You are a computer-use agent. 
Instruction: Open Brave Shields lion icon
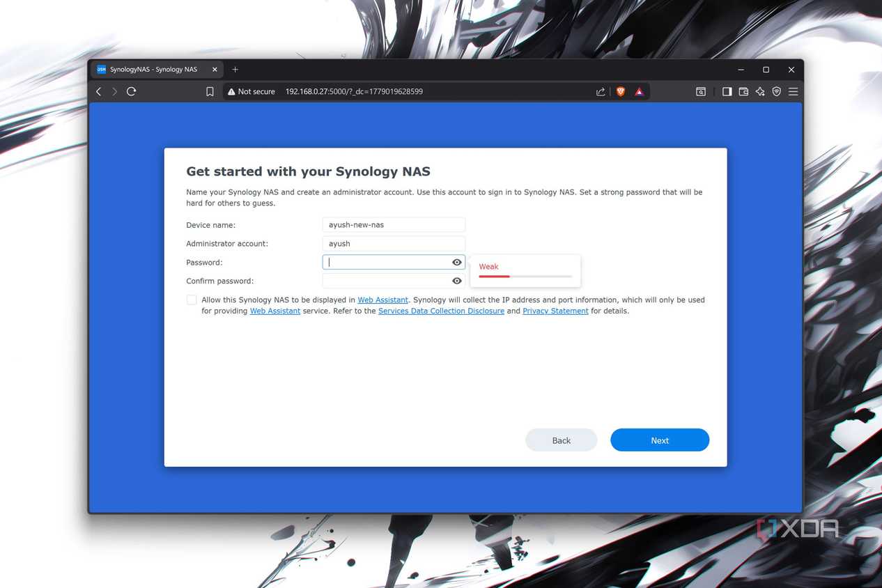coord(621,91)
